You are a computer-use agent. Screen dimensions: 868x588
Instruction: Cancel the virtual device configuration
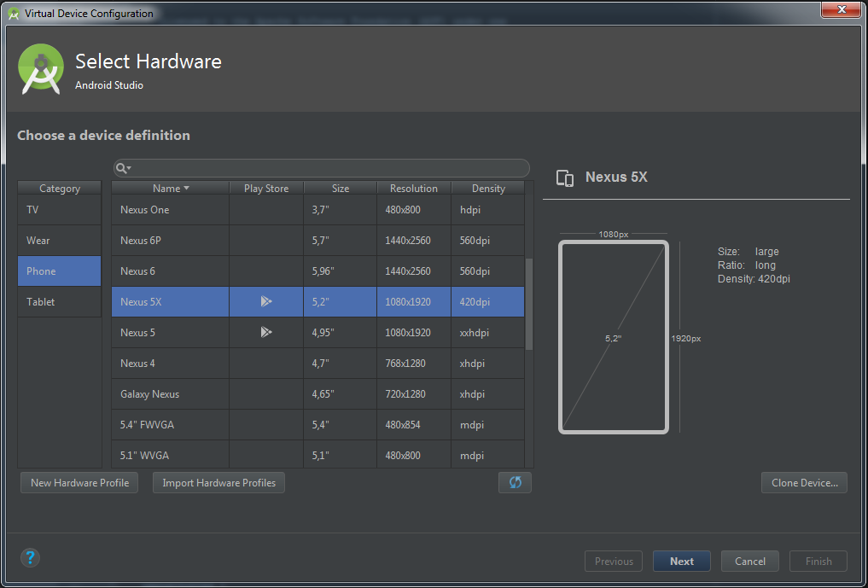pos(750,561)
